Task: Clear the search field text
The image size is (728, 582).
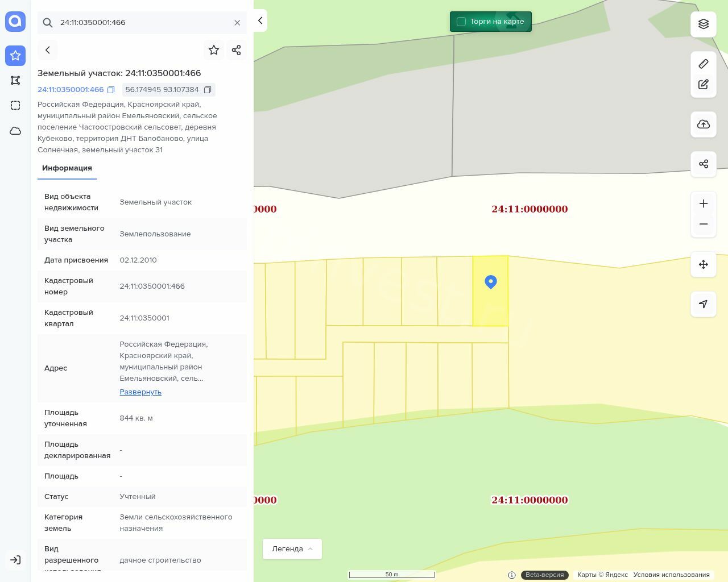Action: [237, 23]
